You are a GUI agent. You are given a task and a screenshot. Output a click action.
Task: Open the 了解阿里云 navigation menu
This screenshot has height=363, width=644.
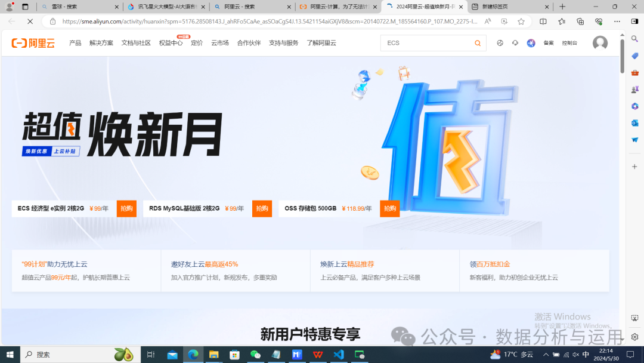321,43
